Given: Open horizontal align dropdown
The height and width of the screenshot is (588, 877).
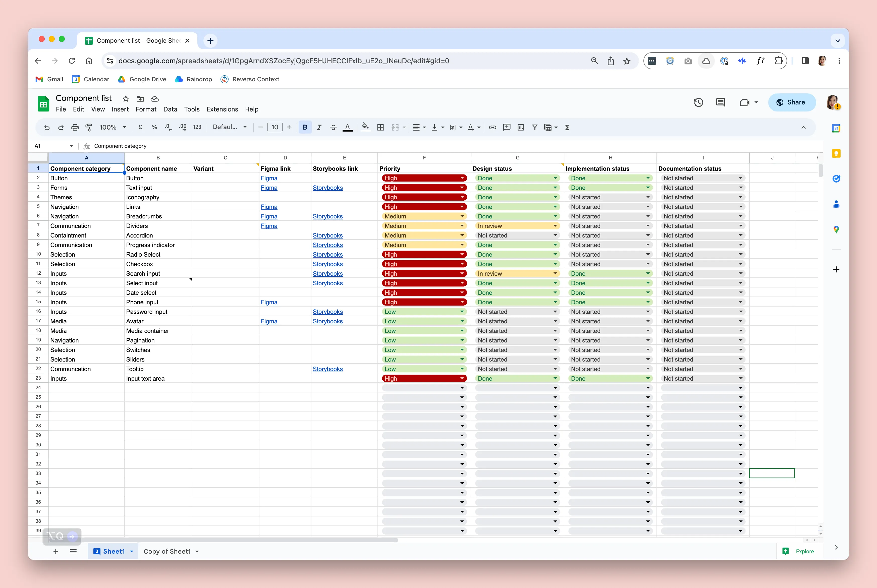Looking at the screenshot, I should 419,128.
